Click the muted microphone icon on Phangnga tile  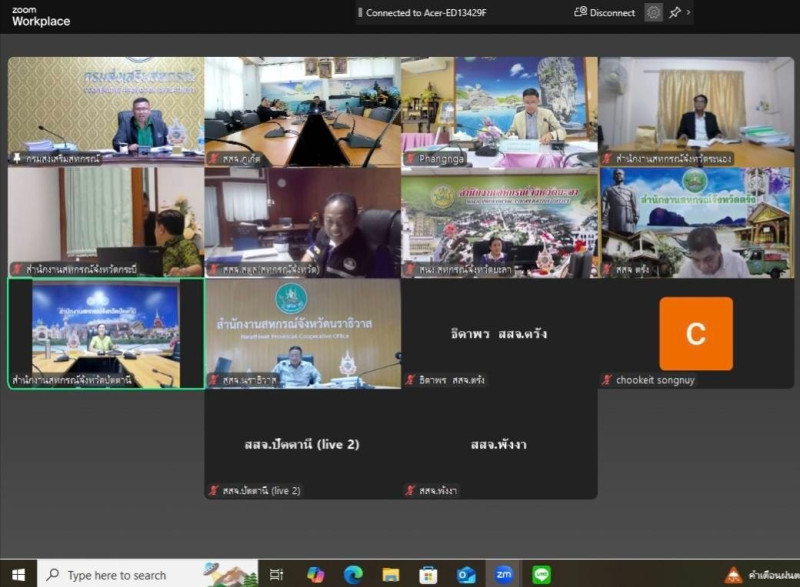click(x=410, y=158)
